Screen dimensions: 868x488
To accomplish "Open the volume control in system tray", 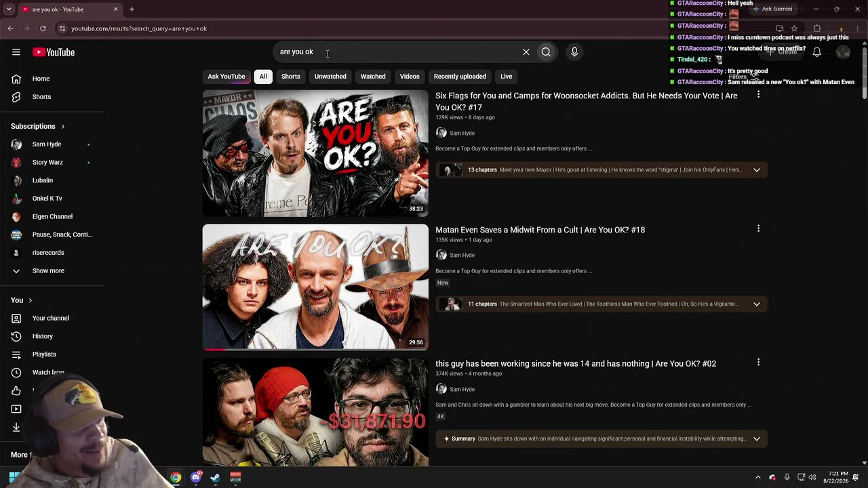I will click(x=812, y=477).
